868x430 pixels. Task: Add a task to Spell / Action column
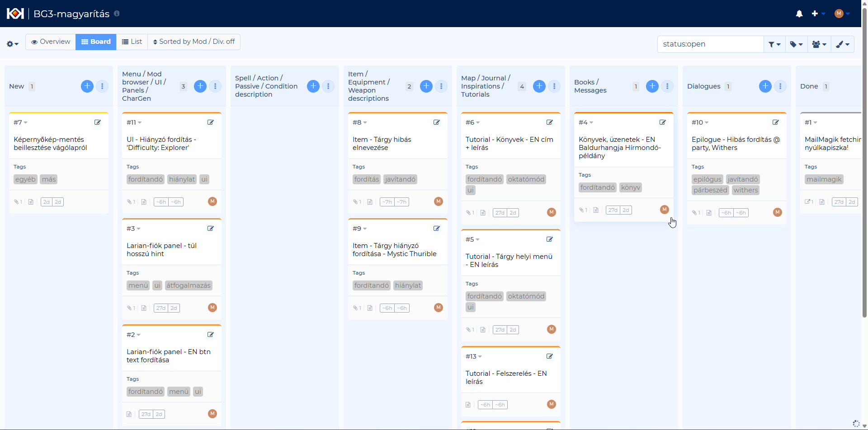tap(313, 86)
